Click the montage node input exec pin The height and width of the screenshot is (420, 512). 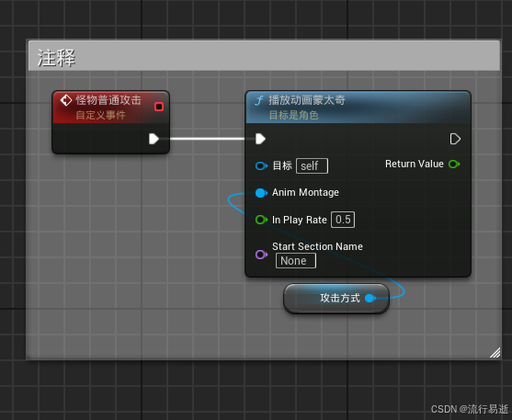[x=260, y=139]
